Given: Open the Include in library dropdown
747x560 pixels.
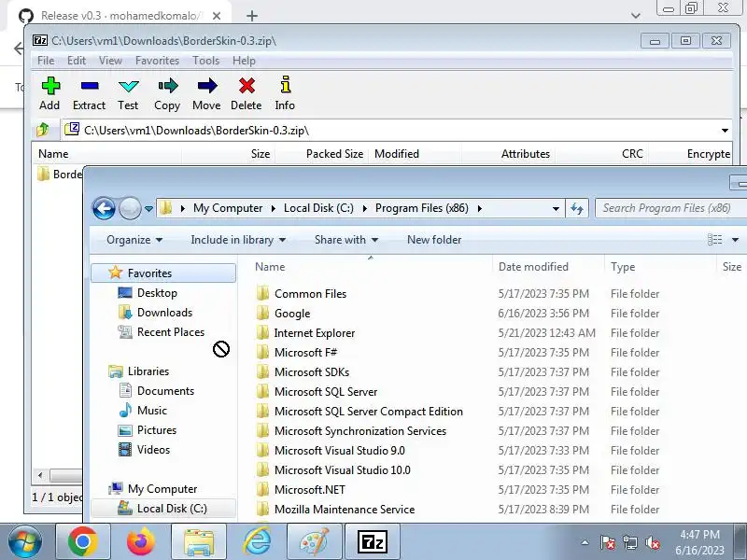Looking at the screenshot, I should [x=238, y=240].
